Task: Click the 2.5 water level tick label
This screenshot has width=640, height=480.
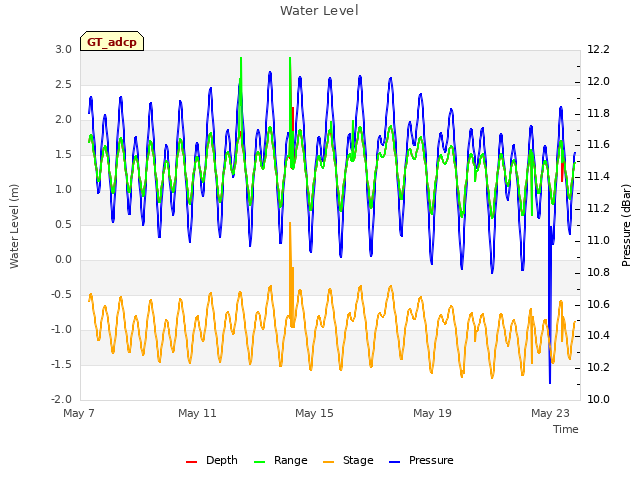Action: (x=64, y=84)
